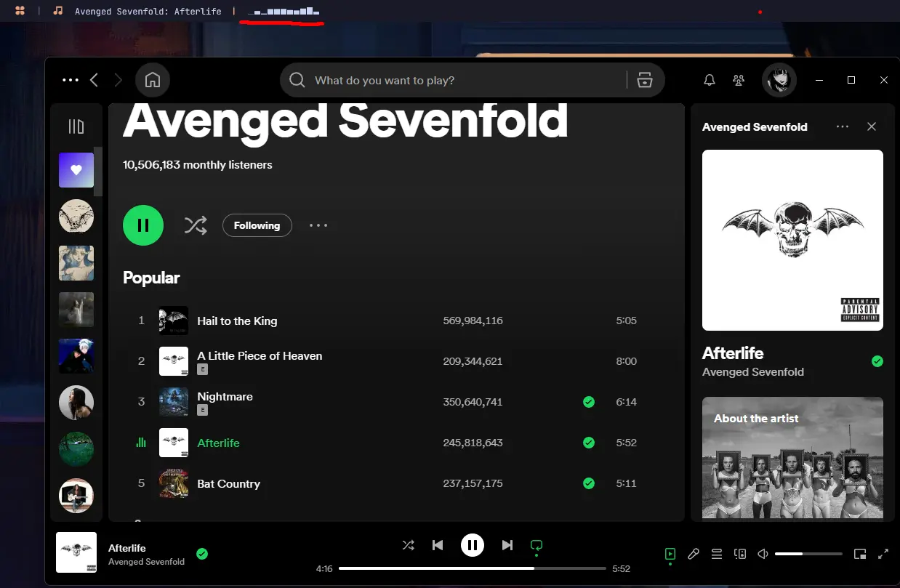Click the top bar four-dots launcher icon

click(x=20, y=11)
